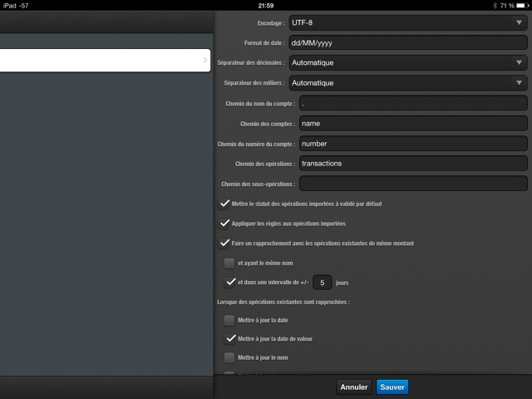Uncheck 'Mettre le statut des opérations importées à validé'
The image size is (532, 399).
pos(224,203)
